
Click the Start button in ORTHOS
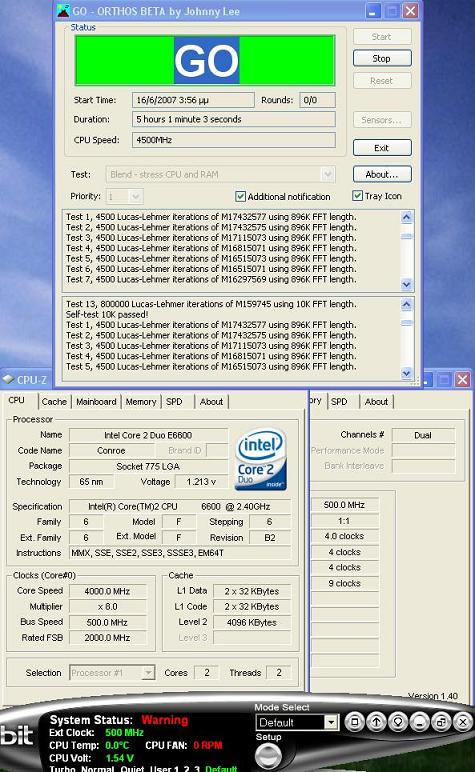(382, 36)
